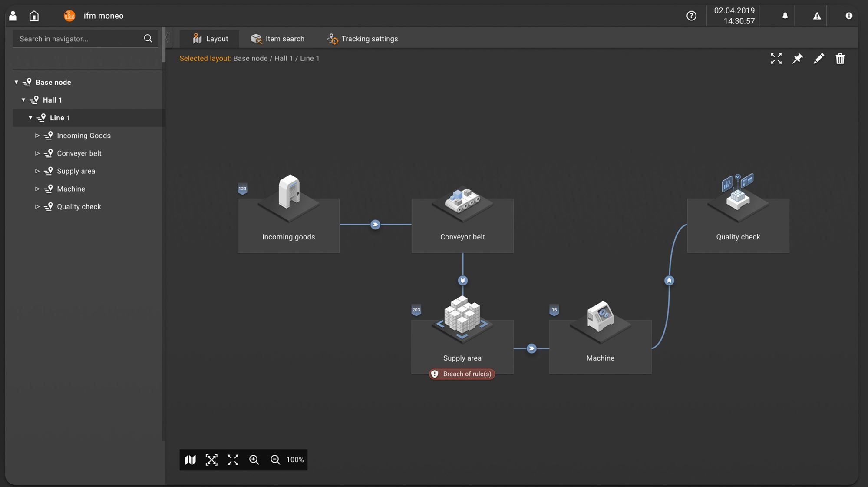Open the Incoming goods layout tile

[288, 225]
